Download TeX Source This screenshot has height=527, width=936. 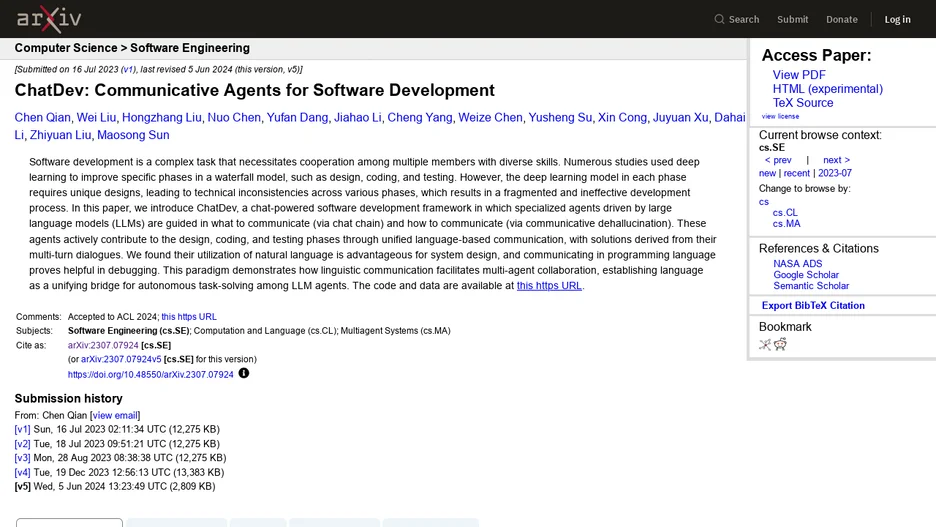coord(803,103)
